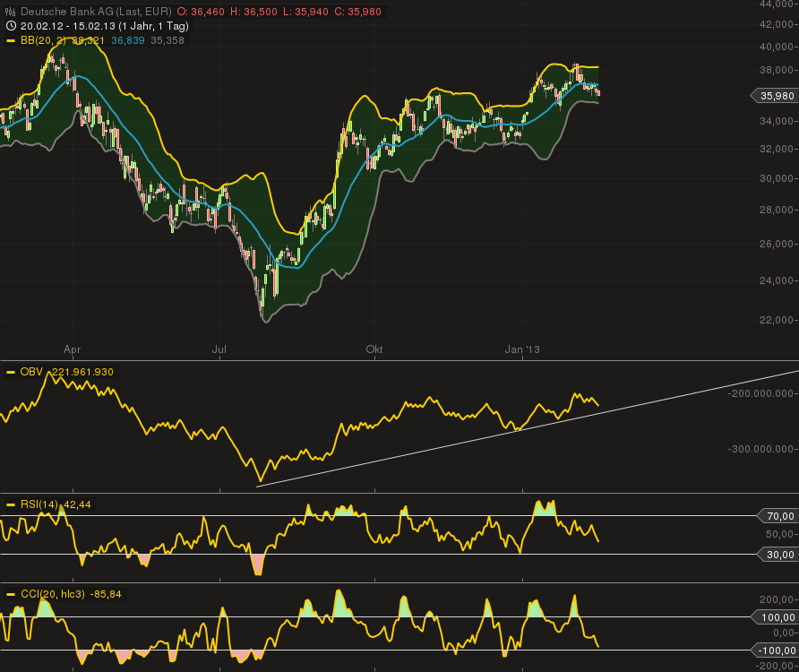This screenshot has height=672, width=799.
Task: Click the CCI value -85,84
Action: tap(106, 594)
